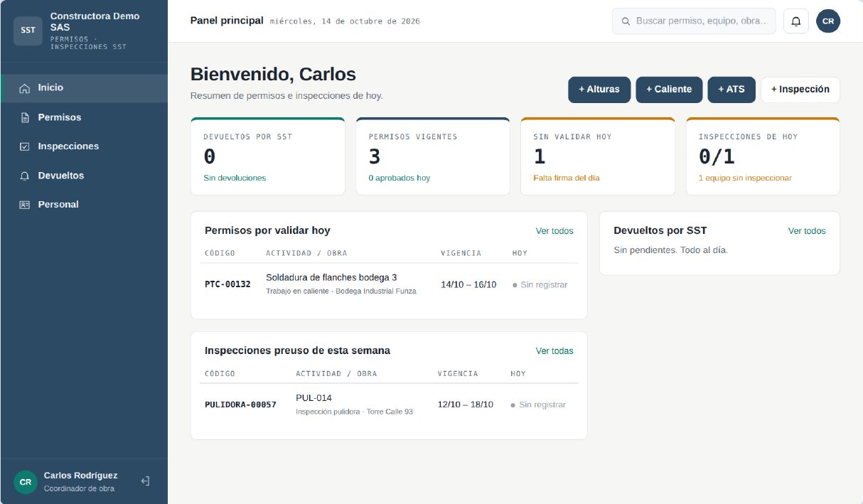Open Inspecciones section in sidebar

click(84, 146)
